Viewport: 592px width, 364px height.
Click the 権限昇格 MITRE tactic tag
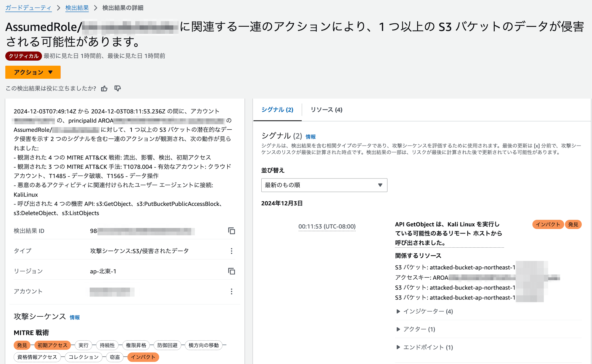(x=136, y=345)
